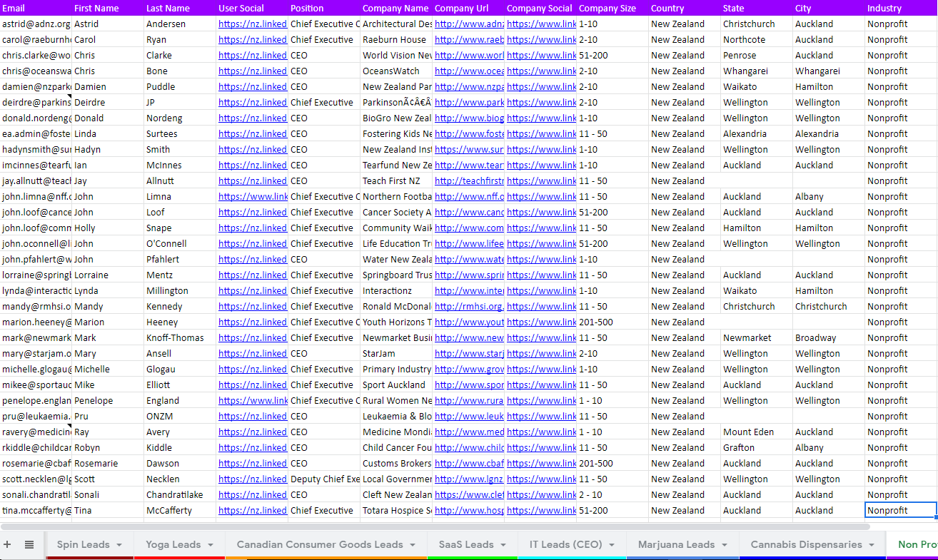
Task: Select the last name cell 'O'Connell'
Action: click(180, 243)
